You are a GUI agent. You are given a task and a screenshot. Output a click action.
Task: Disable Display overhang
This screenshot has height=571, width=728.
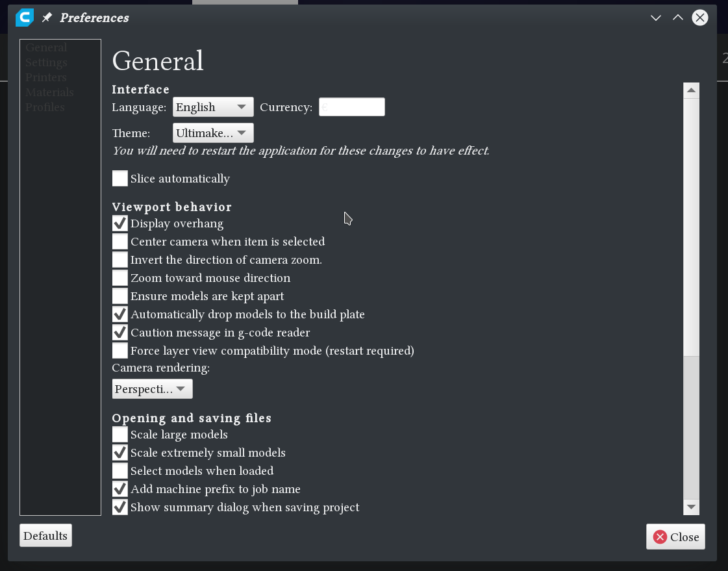[119, 223]
